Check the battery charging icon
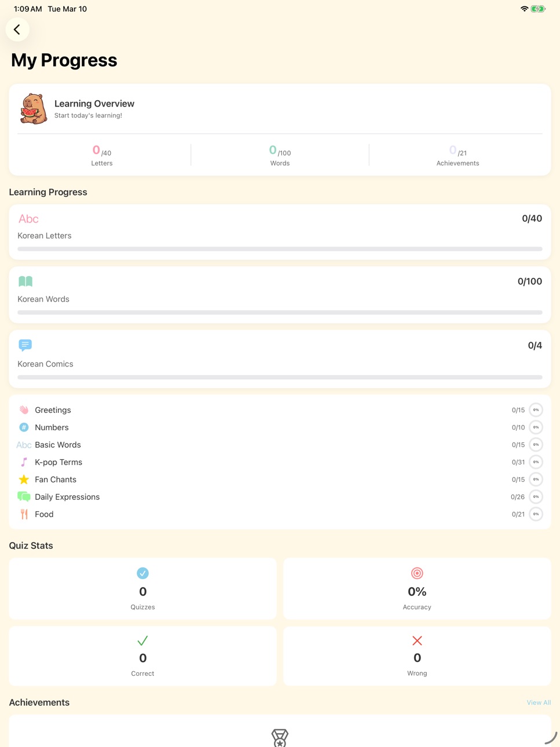The width and height of the screenshot is (560, 747). [539, 9]
